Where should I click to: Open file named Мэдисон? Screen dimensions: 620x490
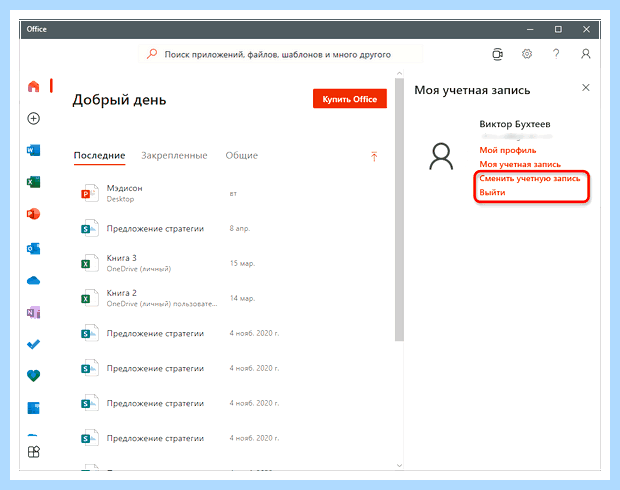125,188
